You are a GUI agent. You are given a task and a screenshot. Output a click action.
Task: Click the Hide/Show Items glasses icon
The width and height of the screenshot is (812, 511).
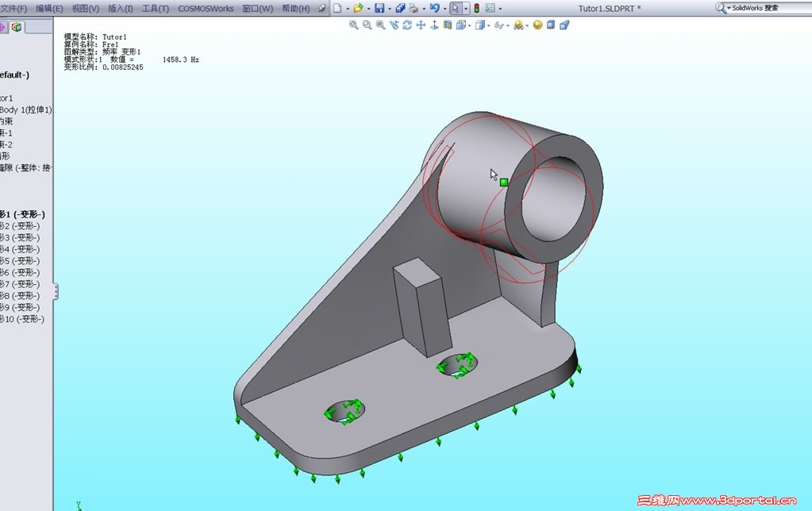[x=498, y=25]
